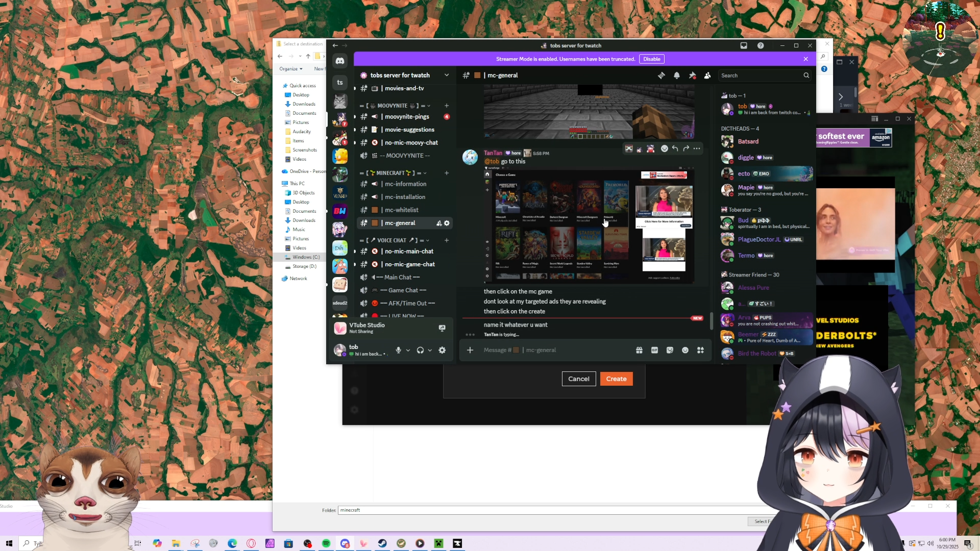Open the GIF picker in message bar
The image size is (980, 551).
point(654,350)
